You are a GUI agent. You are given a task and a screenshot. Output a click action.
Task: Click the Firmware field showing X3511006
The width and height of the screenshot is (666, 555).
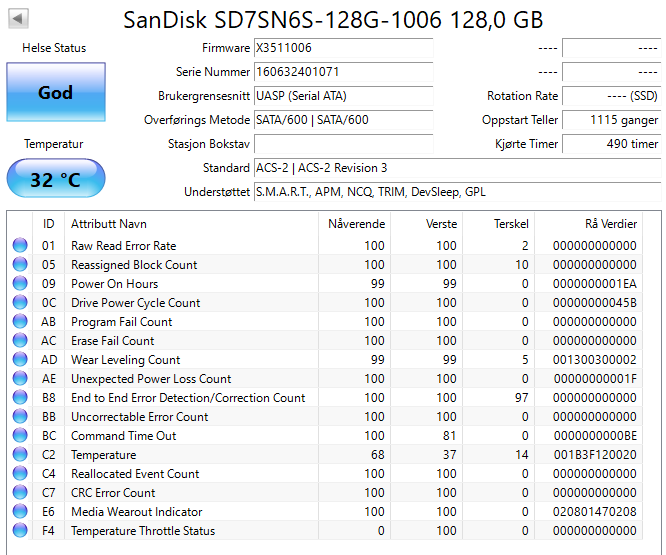343,48
